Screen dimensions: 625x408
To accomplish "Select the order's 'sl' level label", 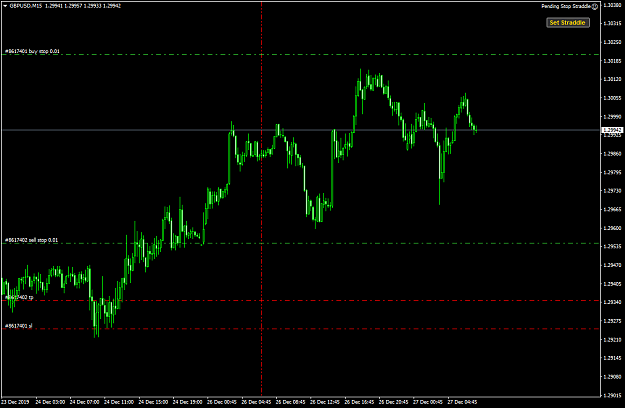I will [18, 326].
